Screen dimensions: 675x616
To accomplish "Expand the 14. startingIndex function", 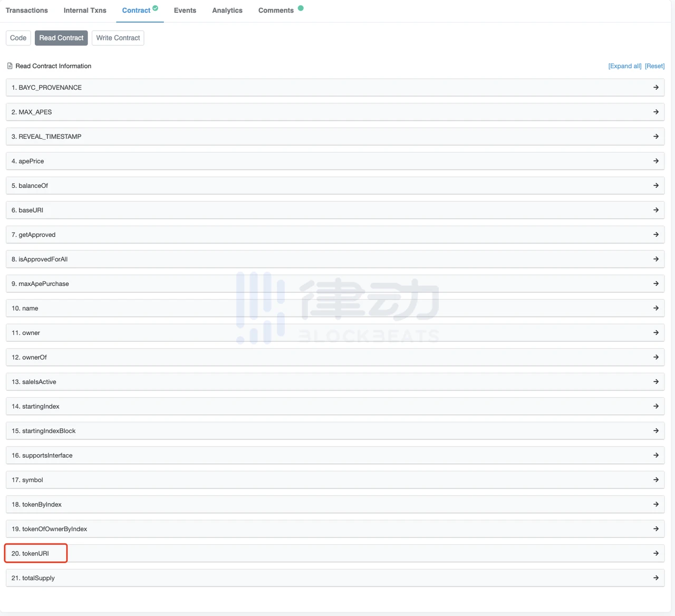I will tap(335, 406).
